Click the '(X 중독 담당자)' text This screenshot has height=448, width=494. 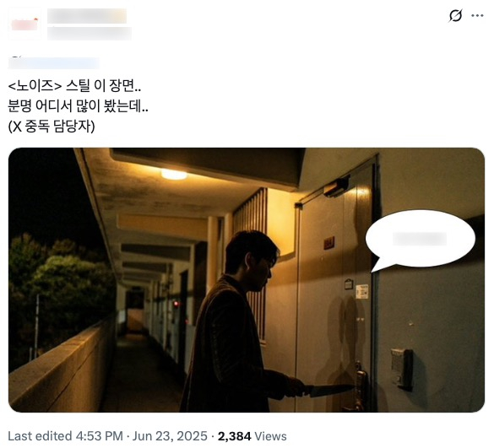[52, 127]
